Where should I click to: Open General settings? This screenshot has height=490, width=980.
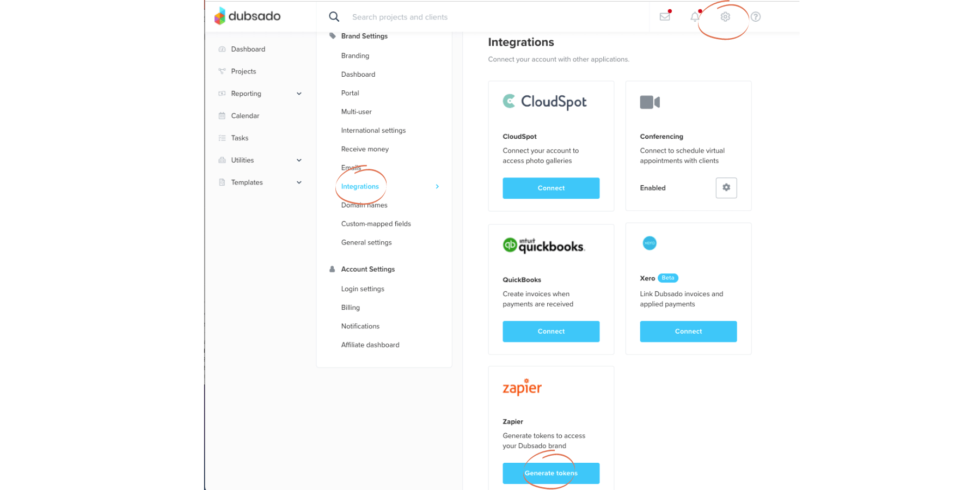(366, 242)
